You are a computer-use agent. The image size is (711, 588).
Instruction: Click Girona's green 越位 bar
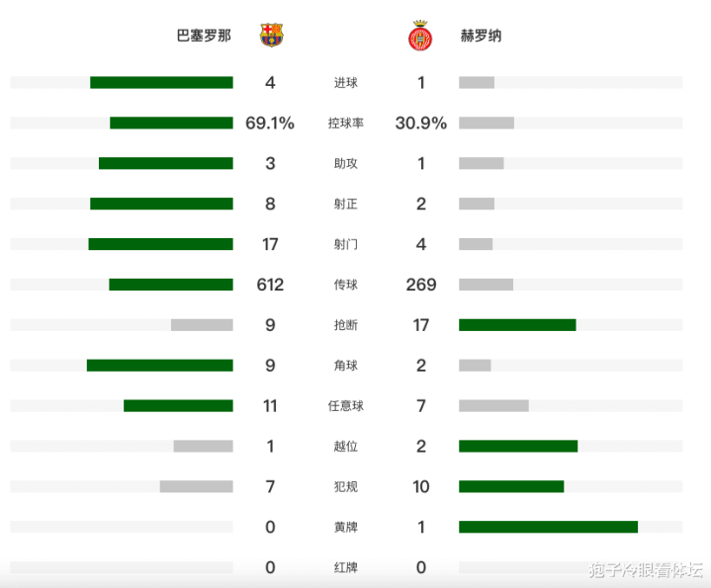518,447
